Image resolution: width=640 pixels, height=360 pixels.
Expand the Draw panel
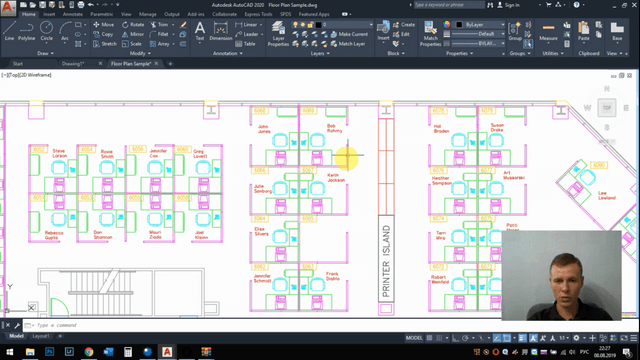pos(45,53)
